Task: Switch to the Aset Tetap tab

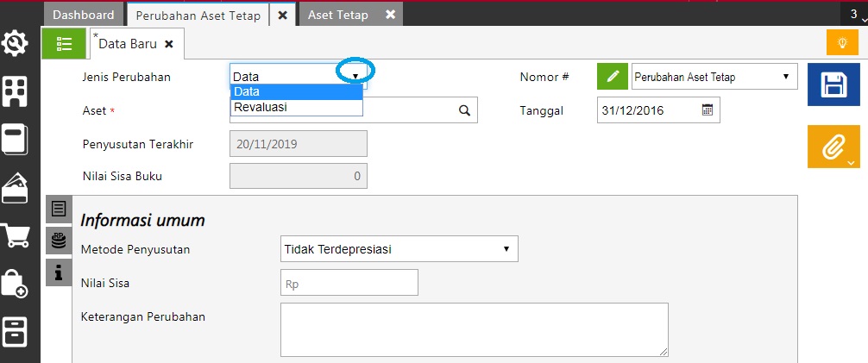Action: pyautogui.click(x=337, y=15)
